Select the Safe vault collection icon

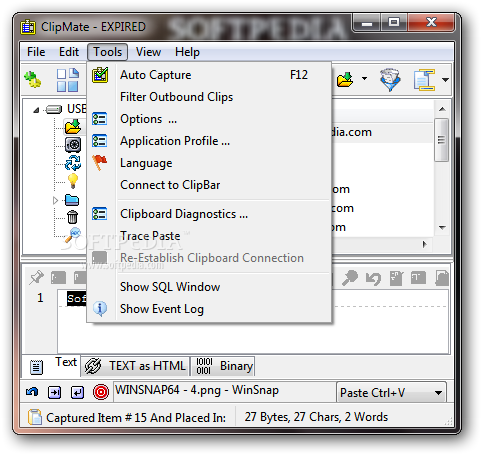pyautogui.click(x=73, y=145)
